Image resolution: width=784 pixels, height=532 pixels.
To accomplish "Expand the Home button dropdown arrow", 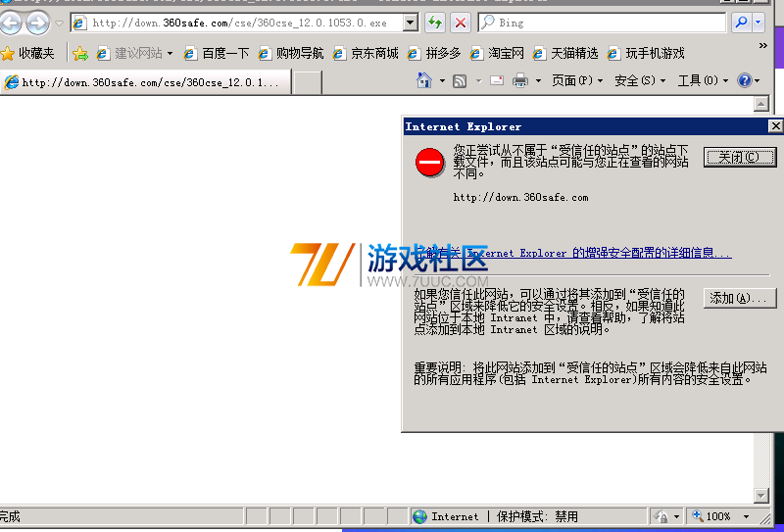I will (442, 80).
